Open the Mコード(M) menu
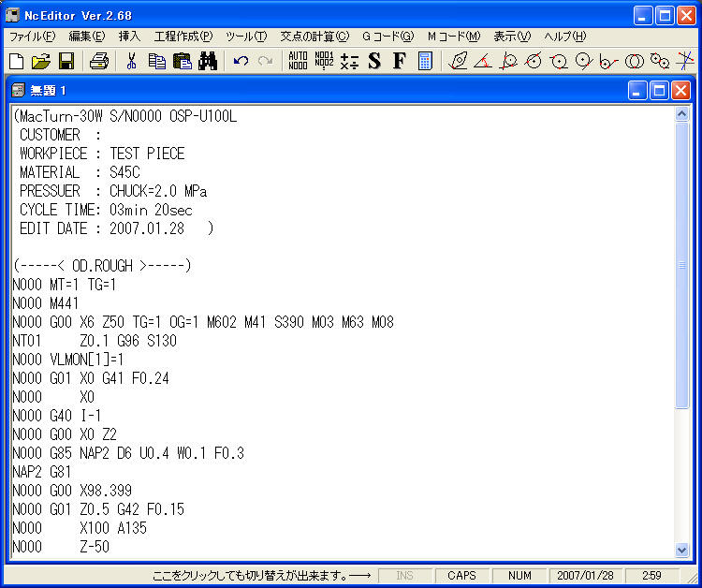Viewport: 702px width, 588px height. (x=454, y=37)
